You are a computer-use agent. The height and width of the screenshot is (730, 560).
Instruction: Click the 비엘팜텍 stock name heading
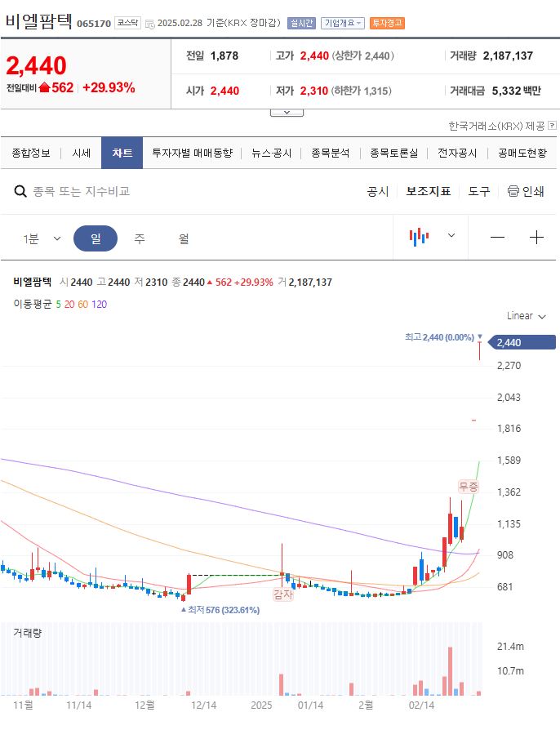[x=38, y=21]
